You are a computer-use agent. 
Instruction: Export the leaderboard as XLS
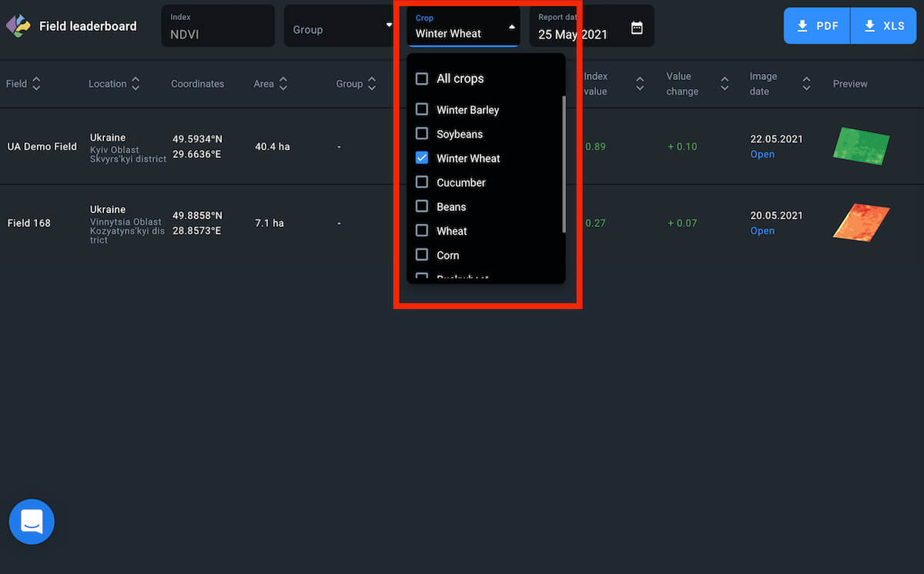[x=883, y=26]
